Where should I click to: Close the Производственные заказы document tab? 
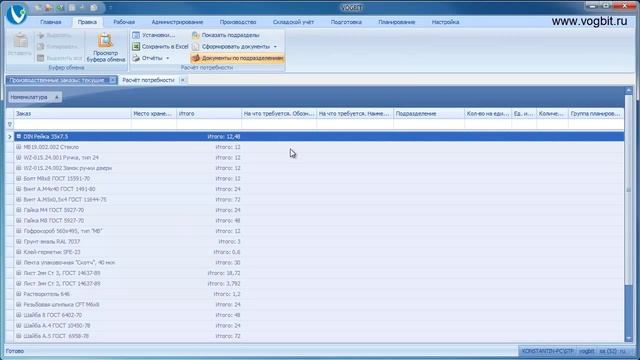113,80
